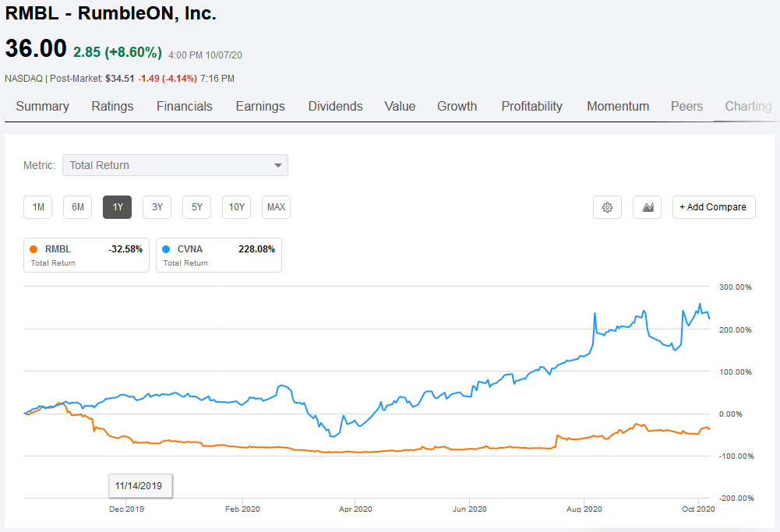This screenshot has width=780, height=532.
Task: Click the 0.00% y-axis label
Action: (x=730, y=414)
